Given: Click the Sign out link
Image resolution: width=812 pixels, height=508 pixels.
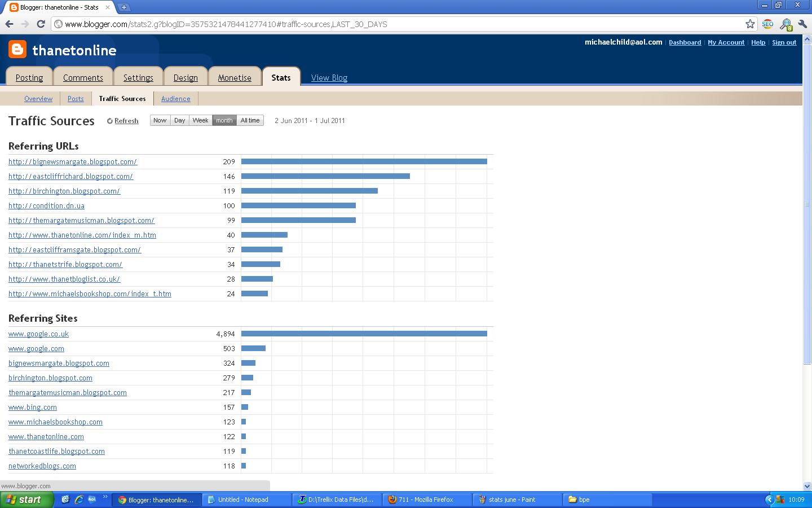Looking at the screenshot, I should (784, 42).
